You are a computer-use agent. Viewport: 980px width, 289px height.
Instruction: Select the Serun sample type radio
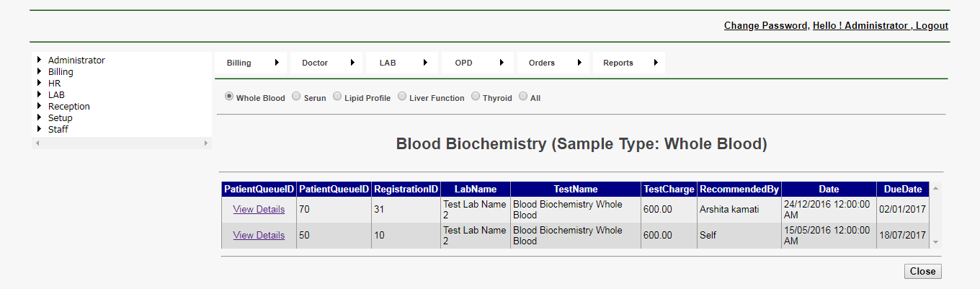click(x=296, y=97)
